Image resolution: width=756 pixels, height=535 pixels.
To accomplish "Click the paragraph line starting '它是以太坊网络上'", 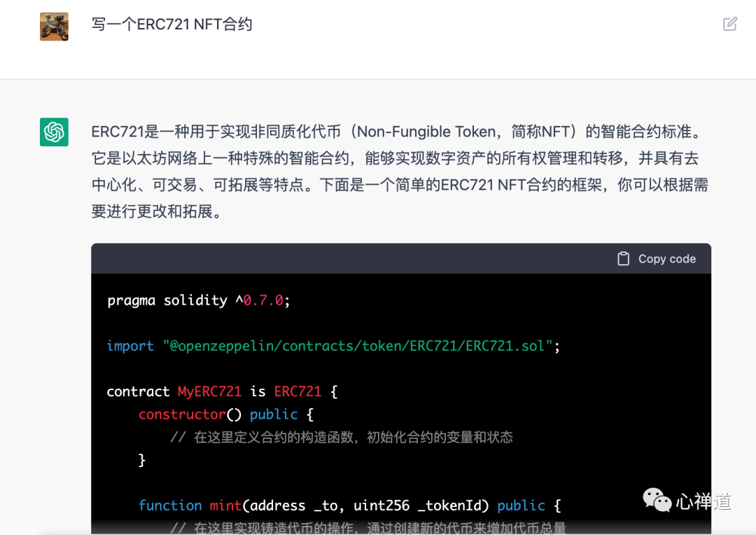I will pyautogui.click(x=395, y=158).
